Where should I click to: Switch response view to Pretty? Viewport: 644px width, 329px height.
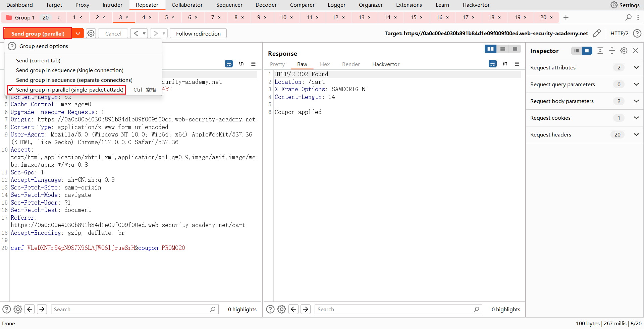pos(277,64)
